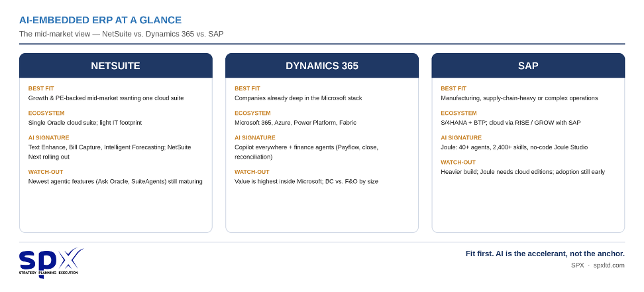Click ECOSYSTEM label in SAP card
The height and width of the screenshot is (292, 644).
[458, 113]
